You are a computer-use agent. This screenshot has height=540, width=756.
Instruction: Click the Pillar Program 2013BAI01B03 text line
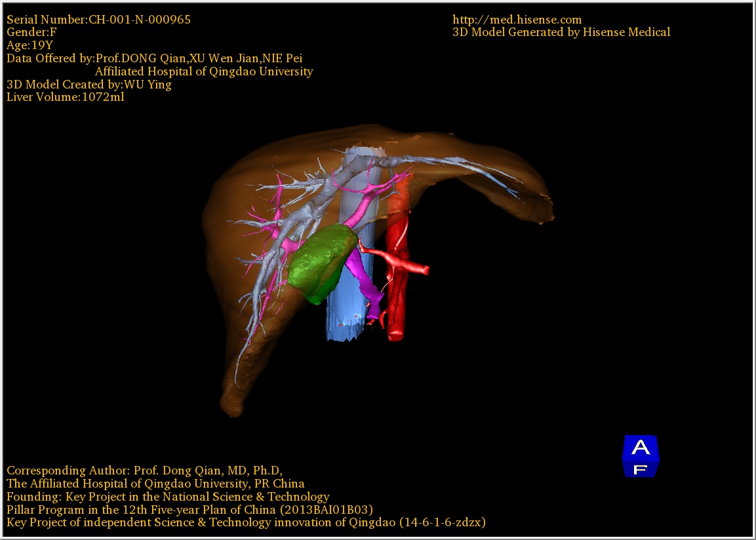click(189, 510)
